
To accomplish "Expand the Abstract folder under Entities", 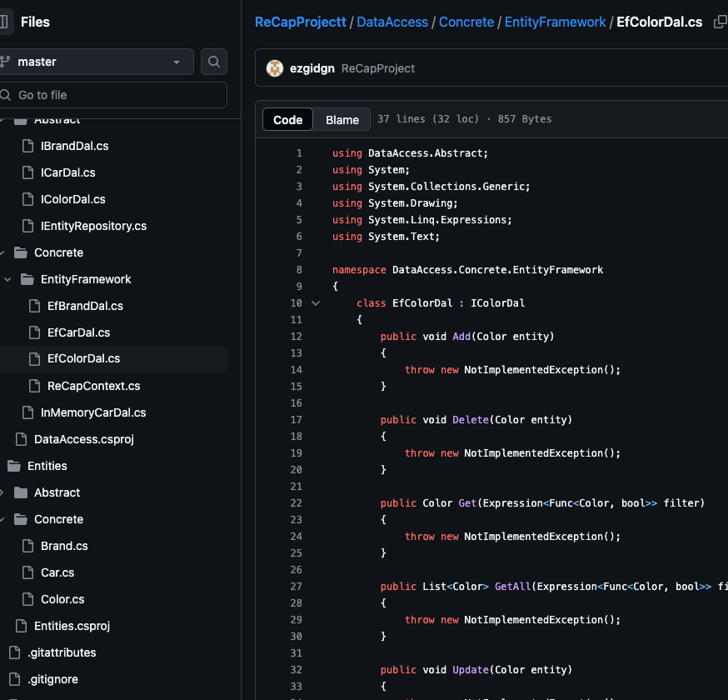I will [2, 492].
